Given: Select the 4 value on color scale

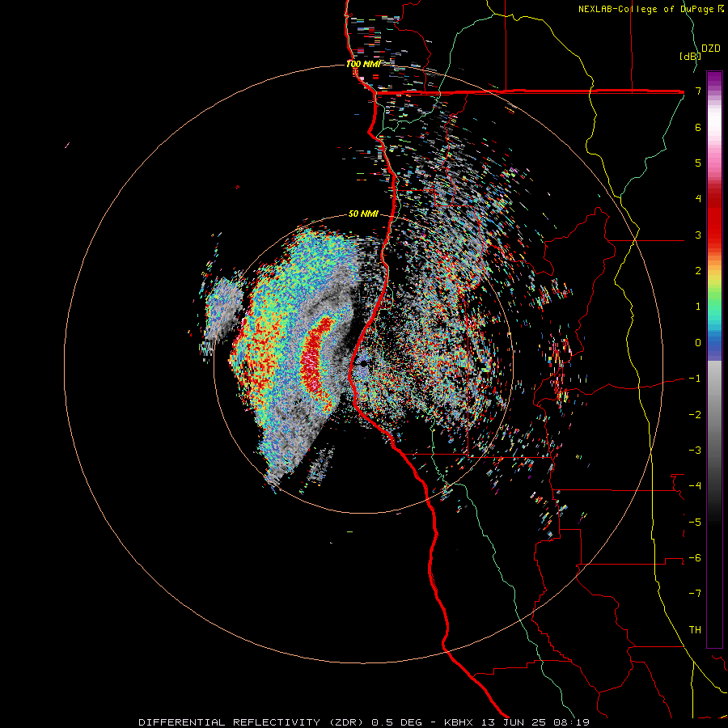Looking at the screenshot, I should tap(698, 199).
